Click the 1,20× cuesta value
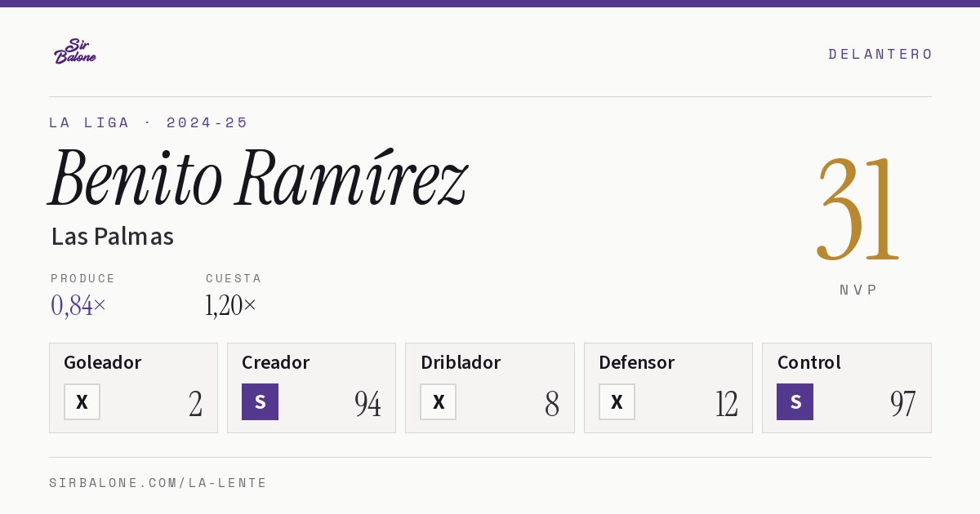 (x=231, y=305)
